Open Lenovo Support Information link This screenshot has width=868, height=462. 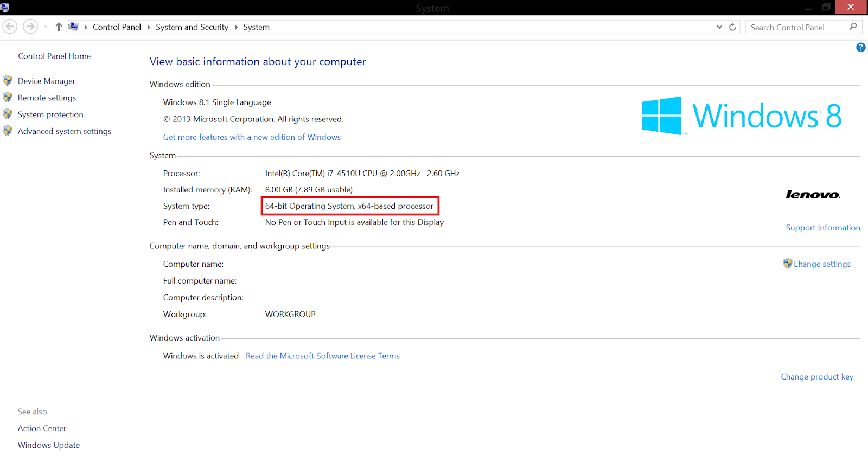pyautogui.click(x=823, y=228)
